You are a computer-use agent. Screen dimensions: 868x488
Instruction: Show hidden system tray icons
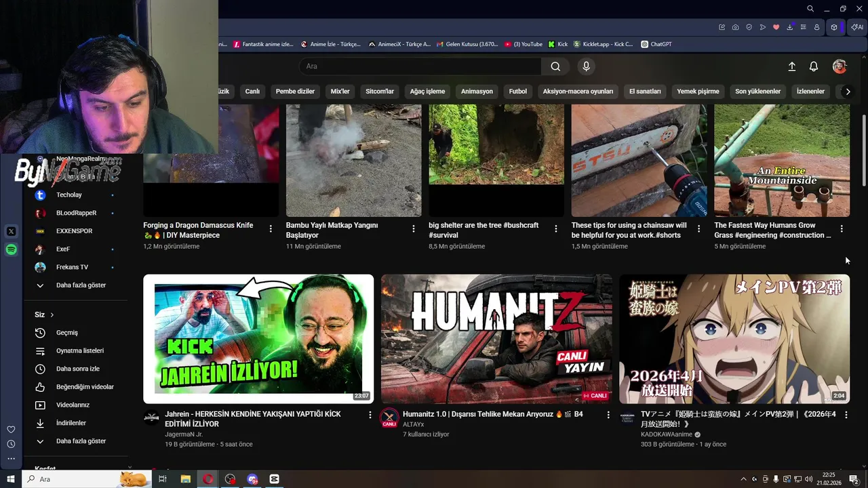point(743,479)
